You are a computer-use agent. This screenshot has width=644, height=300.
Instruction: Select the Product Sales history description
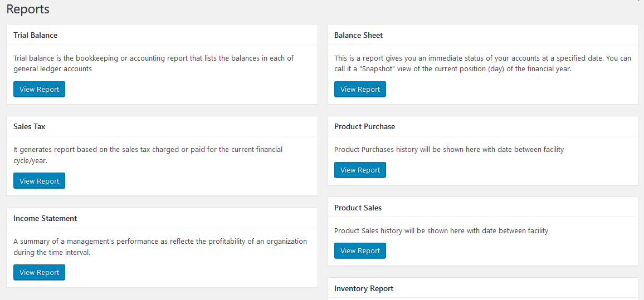click(x=441, y=230)
